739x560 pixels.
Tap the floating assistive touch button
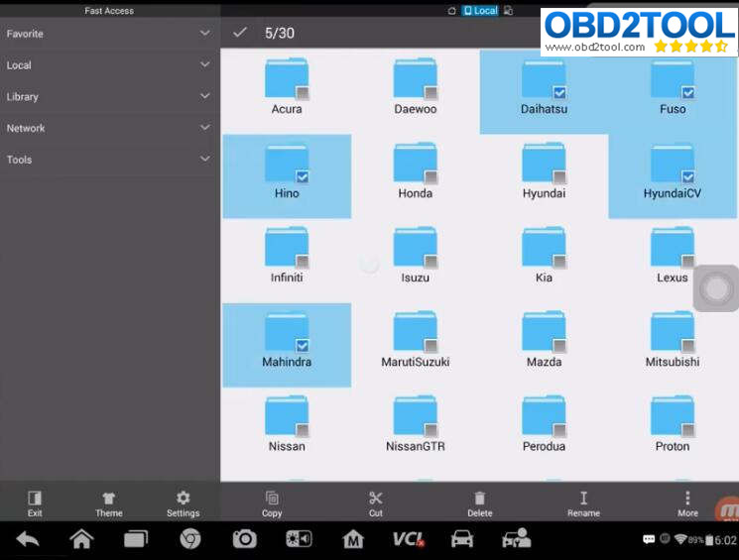point(716,288)
